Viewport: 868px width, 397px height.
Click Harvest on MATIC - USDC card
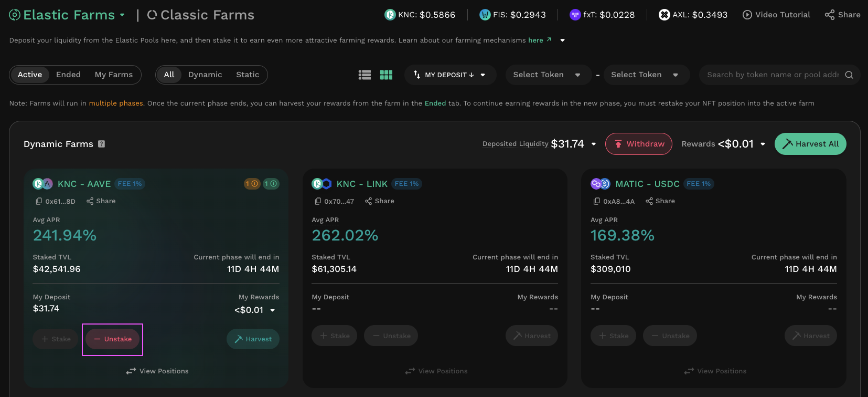tap(811, 336)
